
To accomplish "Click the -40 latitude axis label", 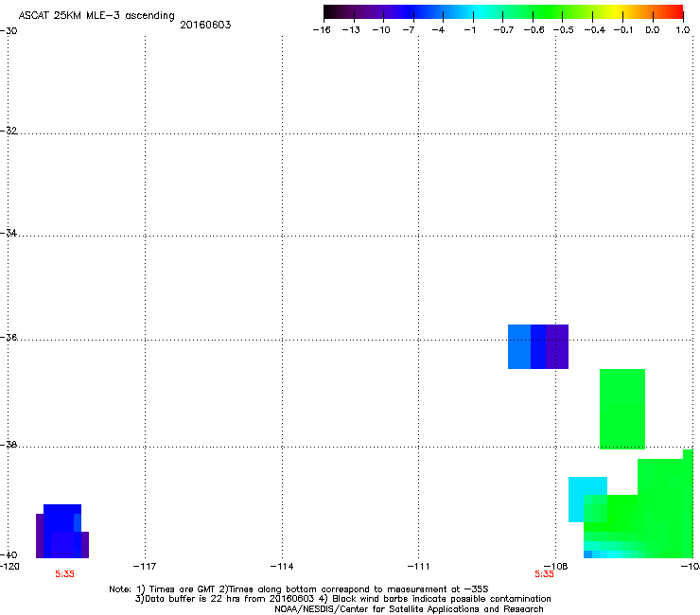I will [9, 554].
